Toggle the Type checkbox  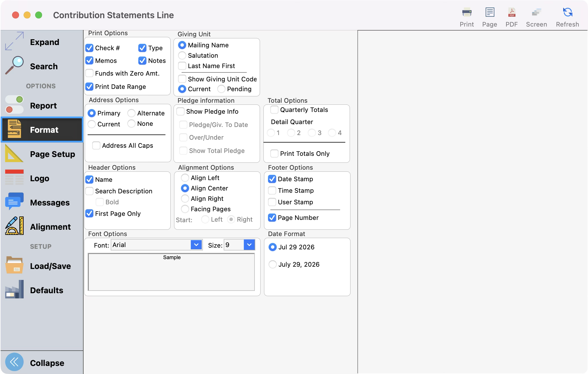(x=142, y=48)
